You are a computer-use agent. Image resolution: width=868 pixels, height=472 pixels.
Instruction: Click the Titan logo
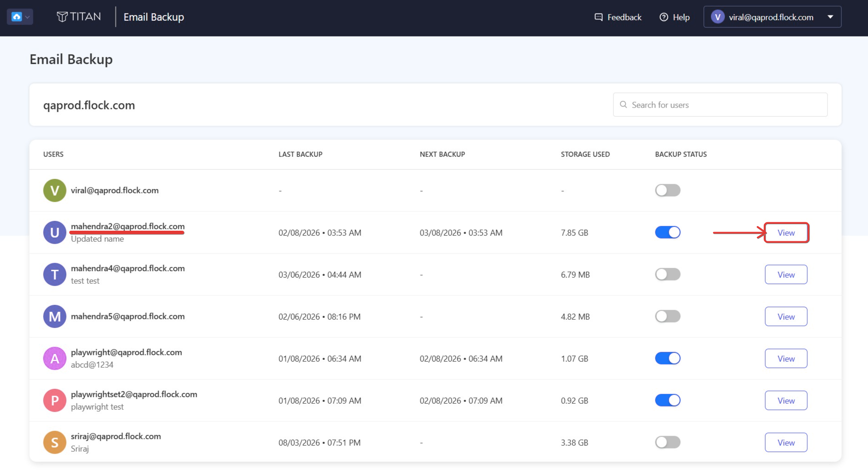pos(78,17)
